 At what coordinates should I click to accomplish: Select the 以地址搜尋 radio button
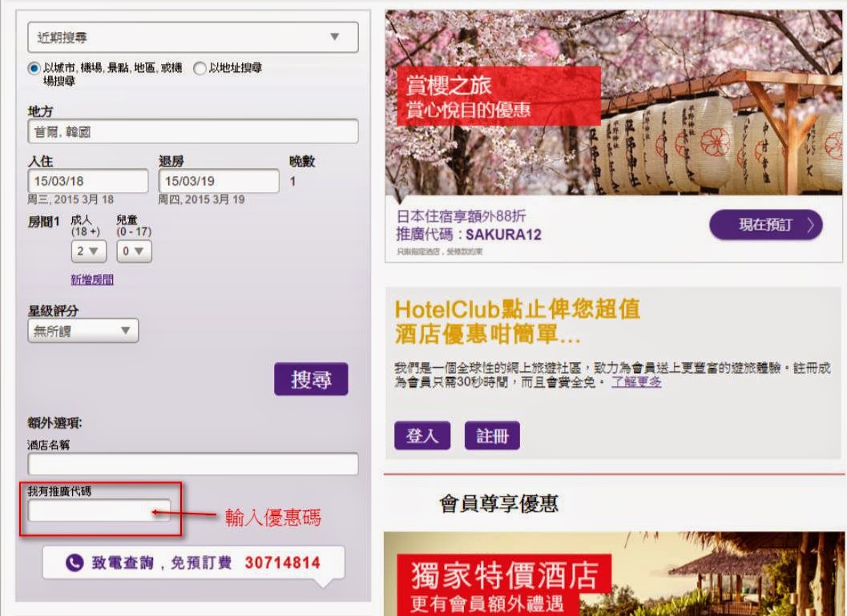200,69
